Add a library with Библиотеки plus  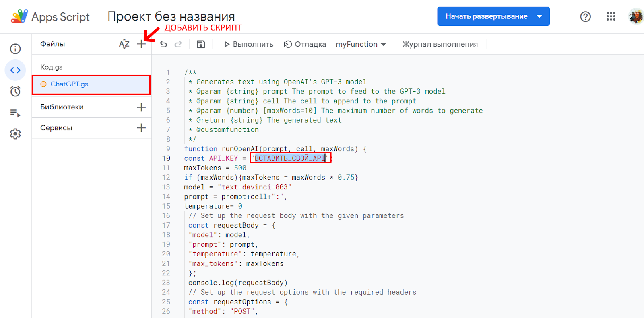141,107
